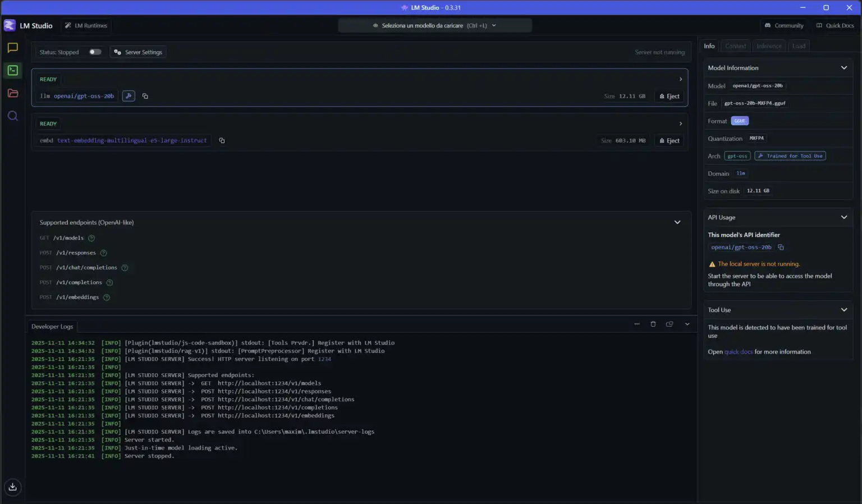Viewport: 862px width, 504px height.
Task: Open the Developer Logs more options menu
Action: pyautogui.click(x=637, y=324)
